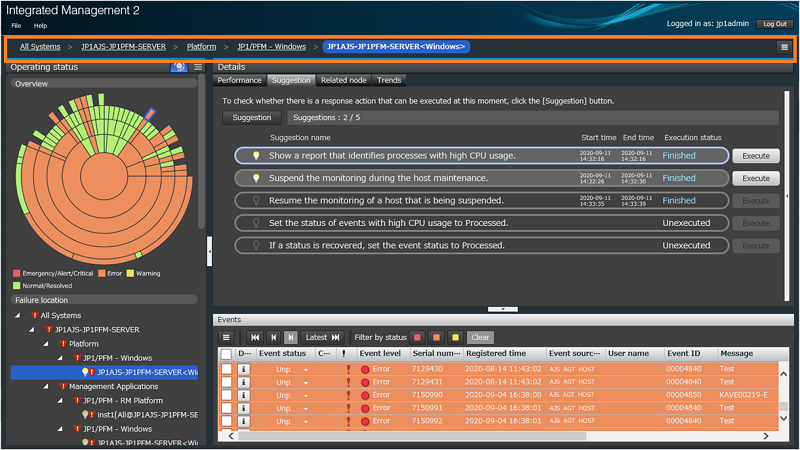Execute the high CPU usage report suggestion
The image size is (800, 450).
(756, 156)
